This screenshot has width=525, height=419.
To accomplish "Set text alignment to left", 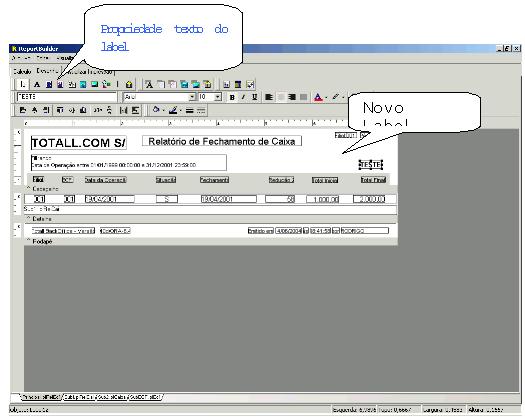I will coord(269,97).
